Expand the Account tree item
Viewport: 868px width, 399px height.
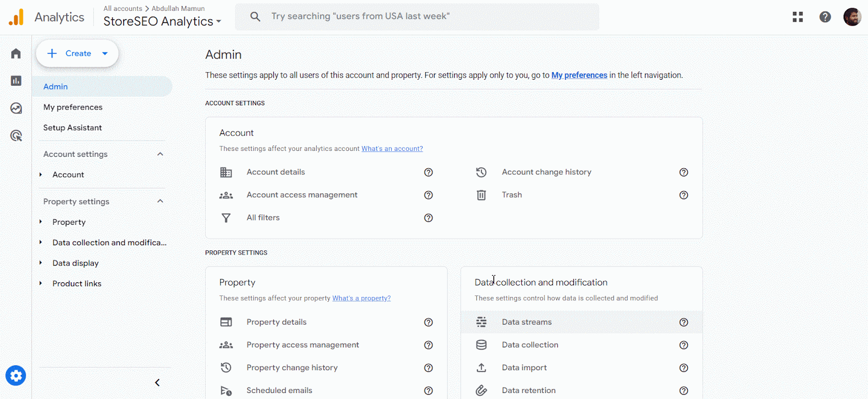[x=41, y=174]
